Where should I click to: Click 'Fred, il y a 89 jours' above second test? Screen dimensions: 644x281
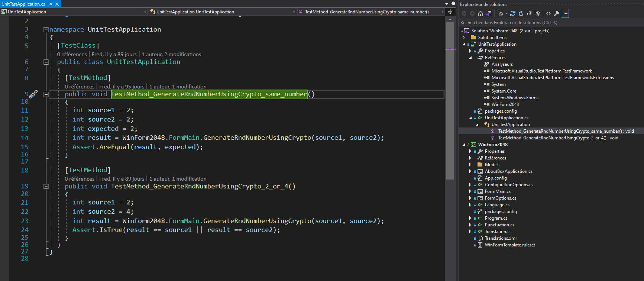pyautogui.click(x=122, y=179)
